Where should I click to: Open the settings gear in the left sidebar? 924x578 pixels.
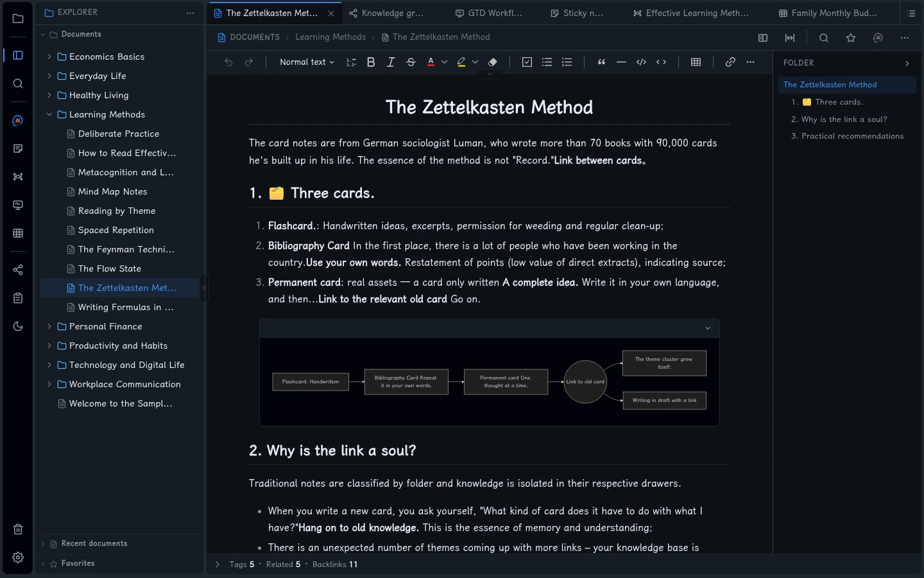[x=18, y=557]
